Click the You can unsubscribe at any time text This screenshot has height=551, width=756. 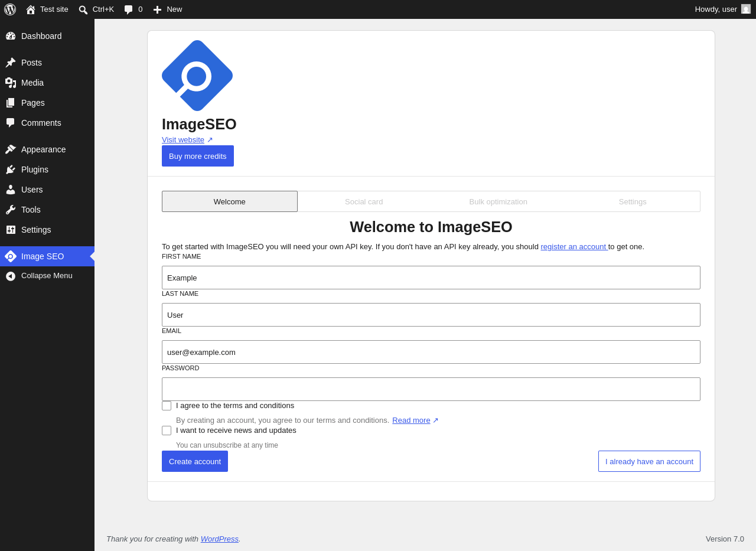(x=227, y=445)
